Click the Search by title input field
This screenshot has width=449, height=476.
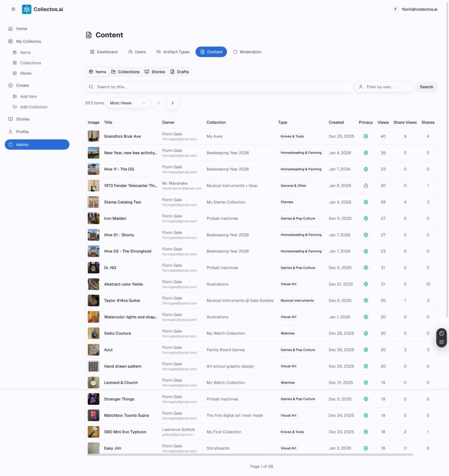tap(219, 87)
